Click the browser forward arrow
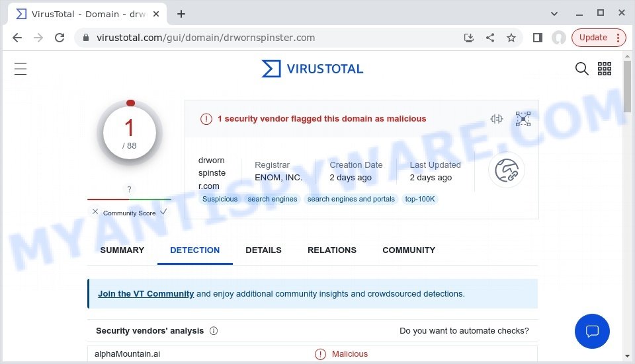 38,38
